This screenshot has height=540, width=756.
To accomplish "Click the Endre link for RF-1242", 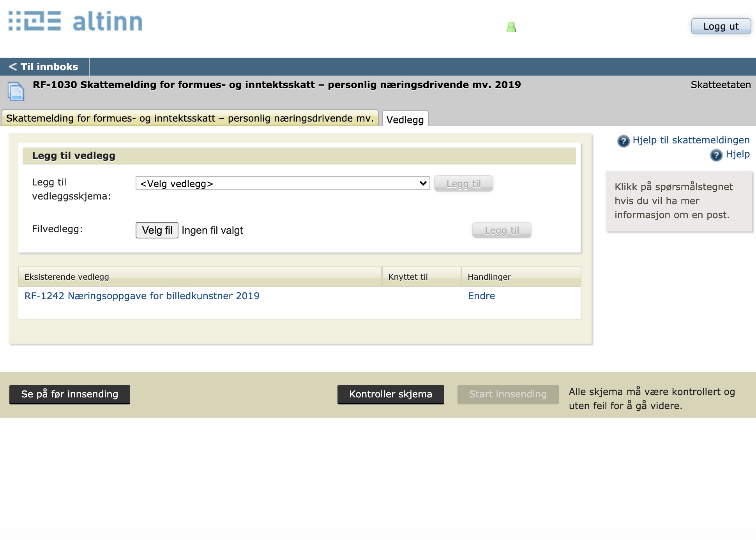I will click(x=481, y=296).
